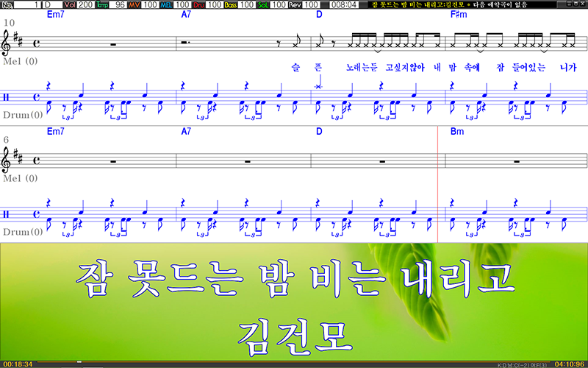Maximize the karaoke player window
The height and width of the screenshot is (368, 588).
[576, 4]
